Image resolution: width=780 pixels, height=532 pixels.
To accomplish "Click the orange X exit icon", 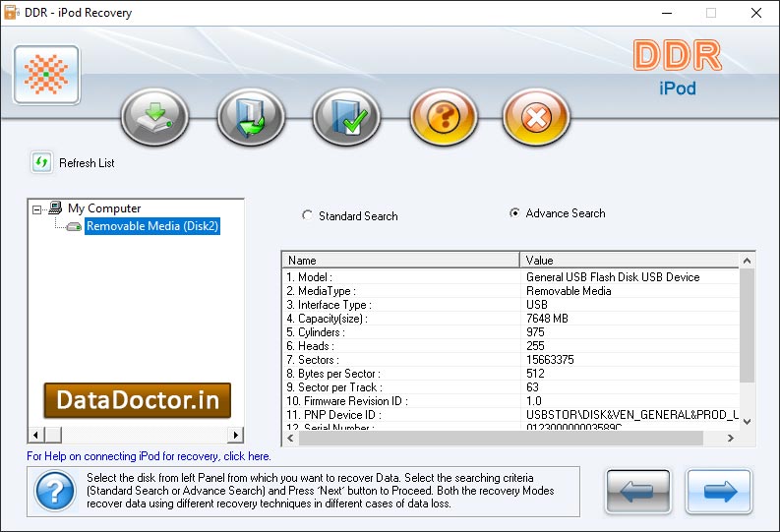I will tap(536, 117).
